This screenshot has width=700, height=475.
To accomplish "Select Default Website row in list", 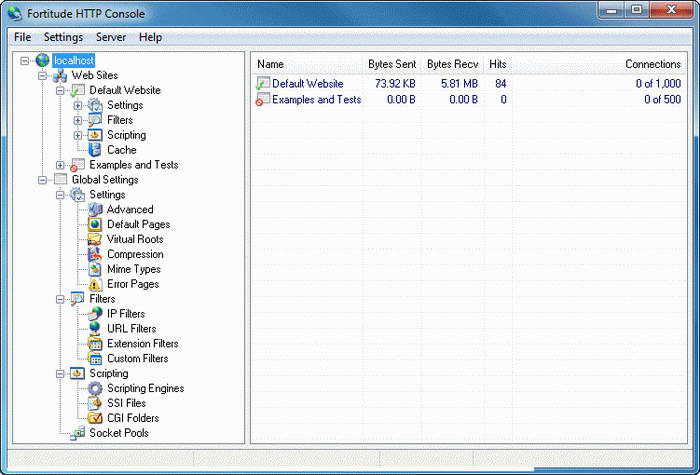I will pos(469,83).
